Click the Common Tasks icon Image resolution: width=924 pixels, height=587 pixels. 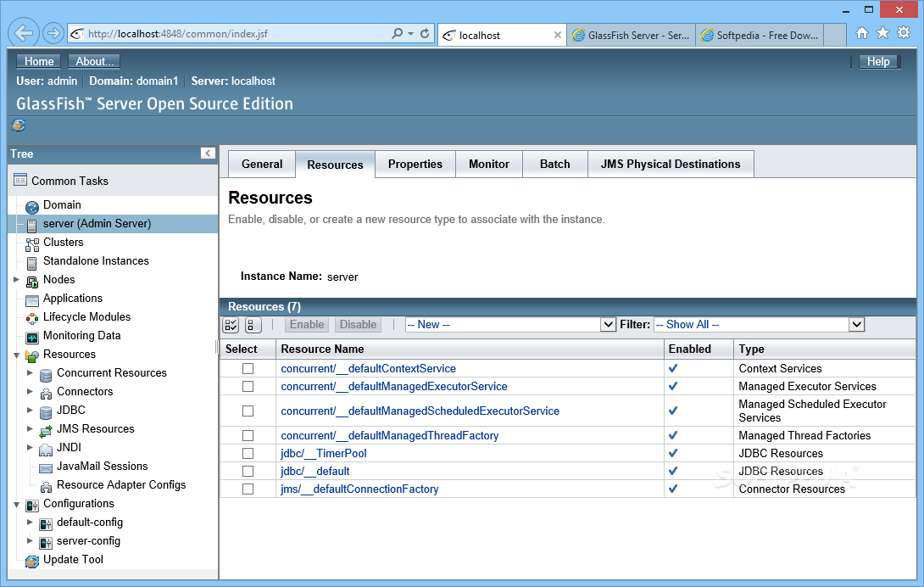click(20, 179)
